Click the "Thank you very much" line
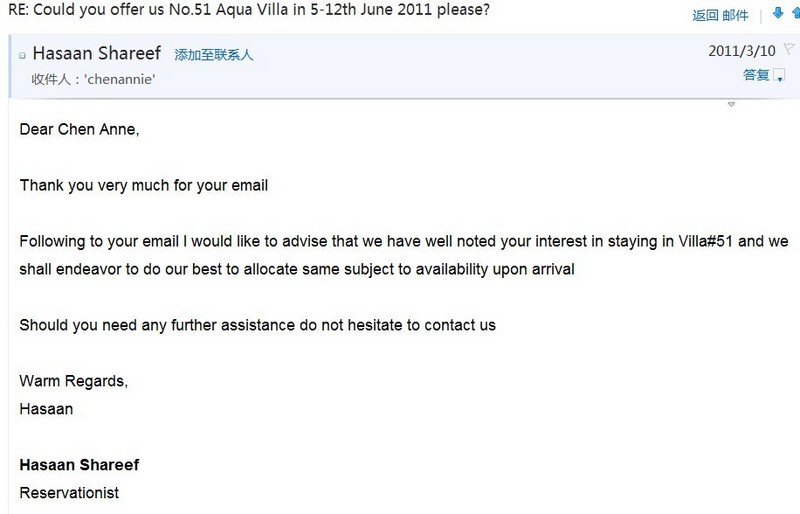 click(x=144, y=185)
